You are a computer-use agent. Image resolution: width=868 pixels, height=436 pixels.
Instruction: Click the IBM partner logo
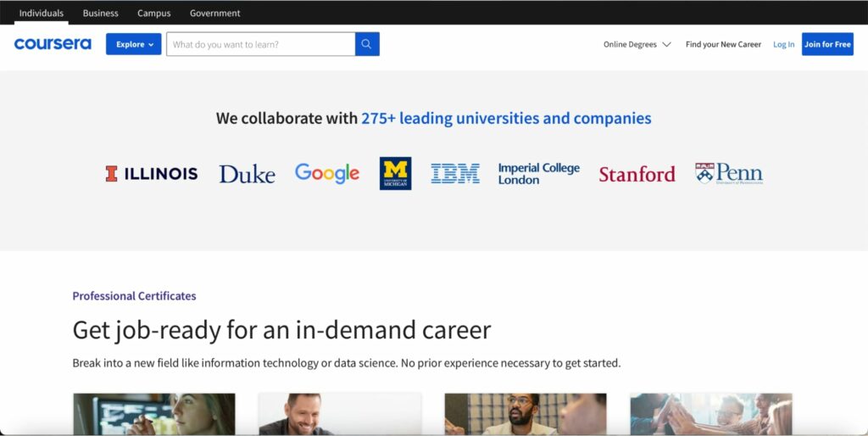tap(455, 173)
